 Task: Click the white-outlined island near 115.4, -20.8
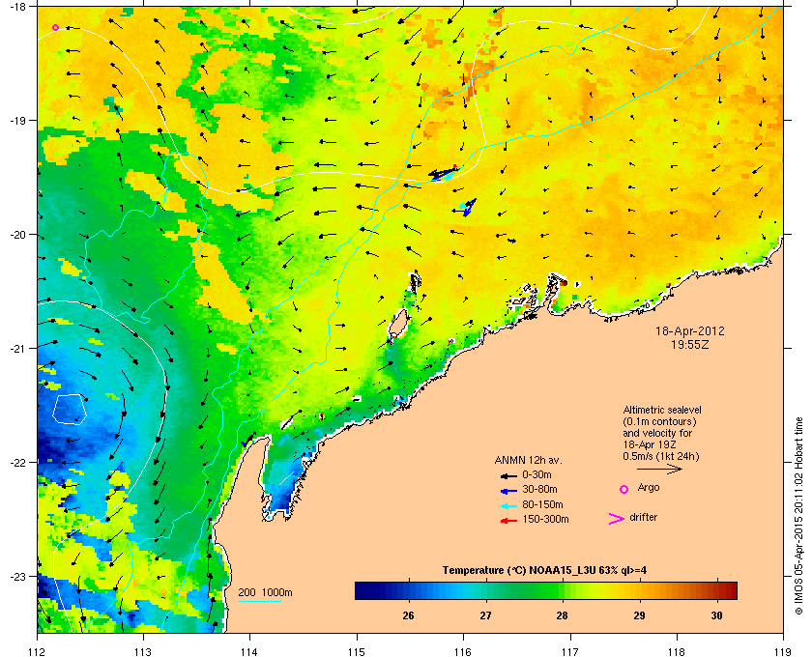pos(398,324)
